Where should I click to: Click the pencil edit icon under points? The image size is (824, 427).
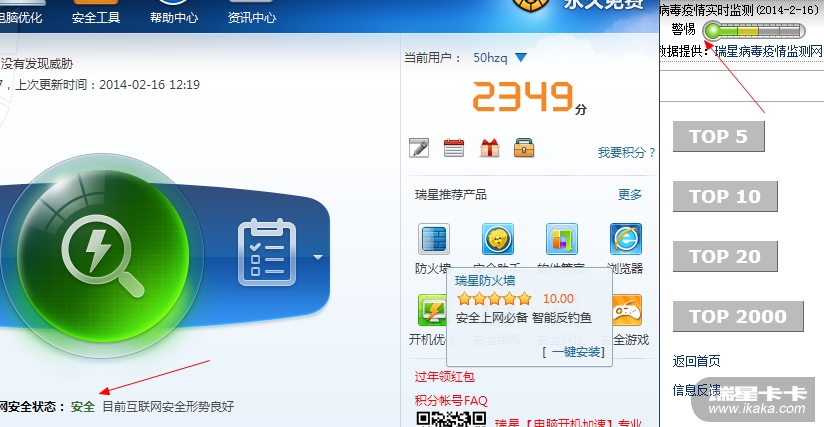419,148
